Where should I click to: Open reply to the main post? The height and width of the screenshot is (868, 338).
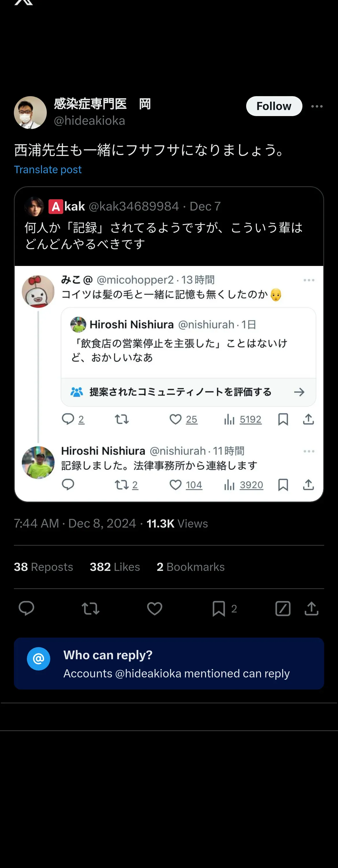26,608
